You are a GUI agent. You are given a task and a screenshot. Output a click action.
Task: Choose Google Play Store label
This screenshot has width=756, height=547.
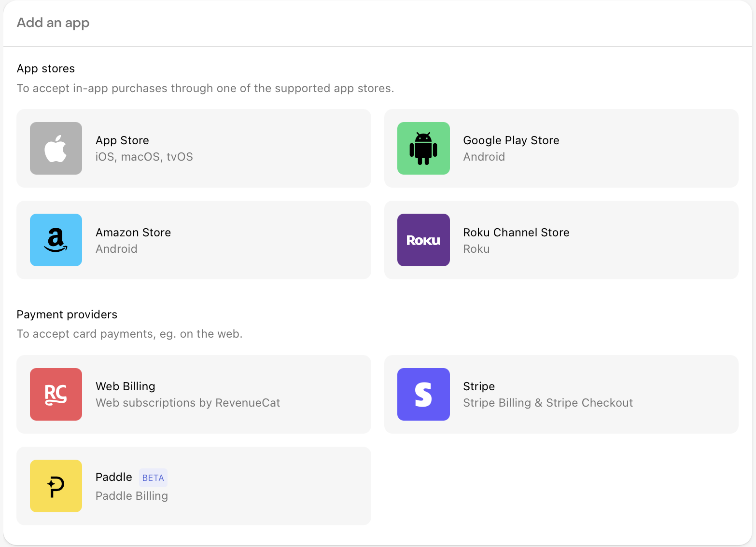pos(511,140)
